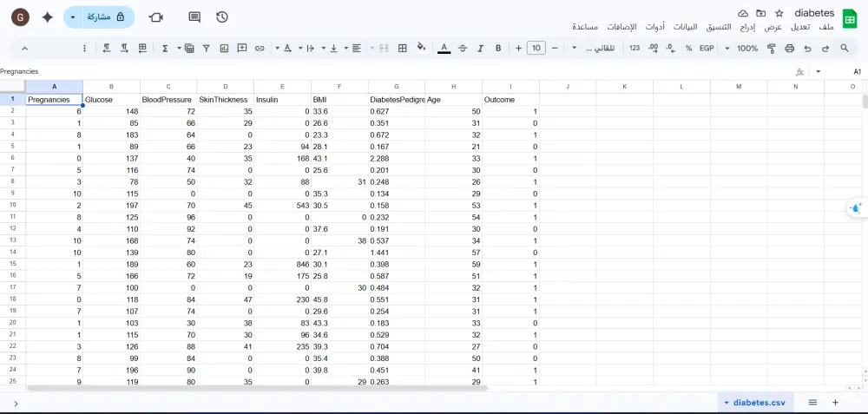Open the البيانات menu
Viewport: 868px width, 414px height.
685,27
